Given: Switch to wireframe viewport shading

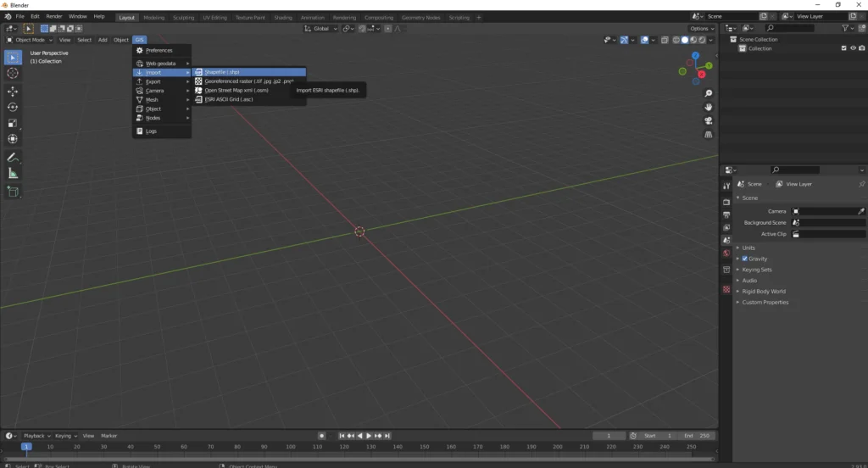Looking at the screenshot, I should (676, 40).
